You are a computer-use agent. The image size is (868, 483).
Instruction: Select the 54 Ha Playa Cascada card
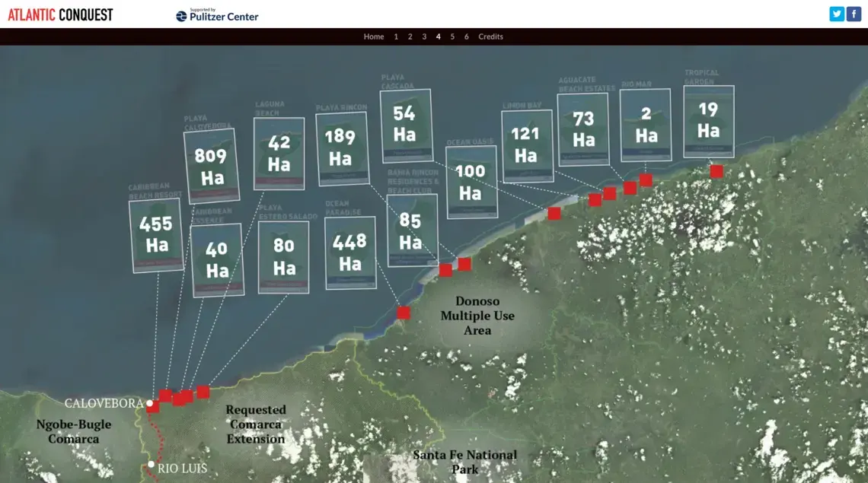(406, 125)
